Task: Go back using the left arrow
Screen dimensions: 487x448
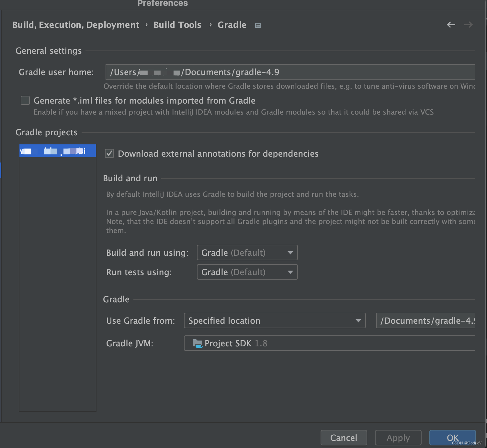Action: click(x=451, y=25)
